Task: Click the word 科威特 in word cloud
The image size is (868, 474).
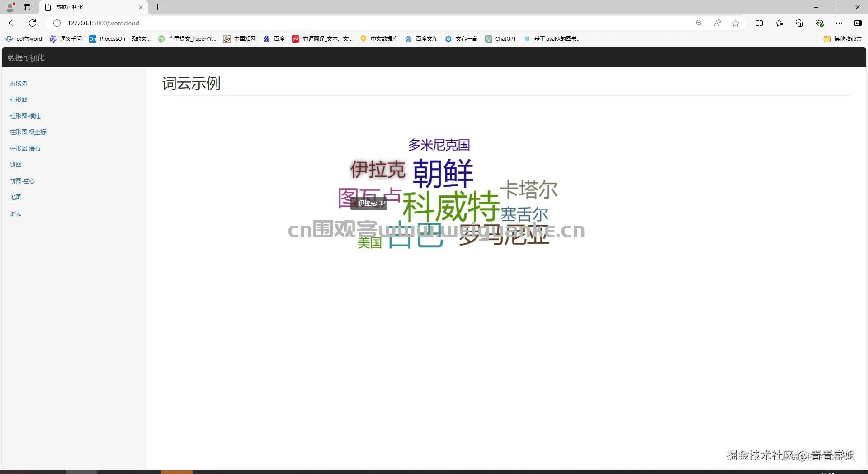Action: click(451, 207)
